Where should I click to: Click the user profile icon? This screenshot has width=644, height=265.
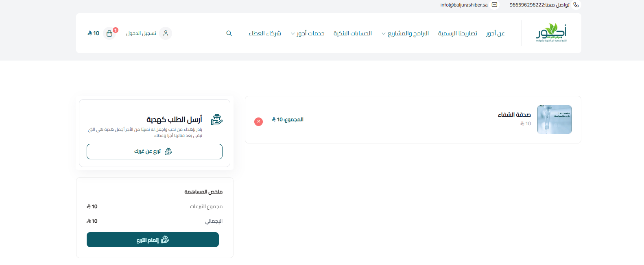point(166,33)
